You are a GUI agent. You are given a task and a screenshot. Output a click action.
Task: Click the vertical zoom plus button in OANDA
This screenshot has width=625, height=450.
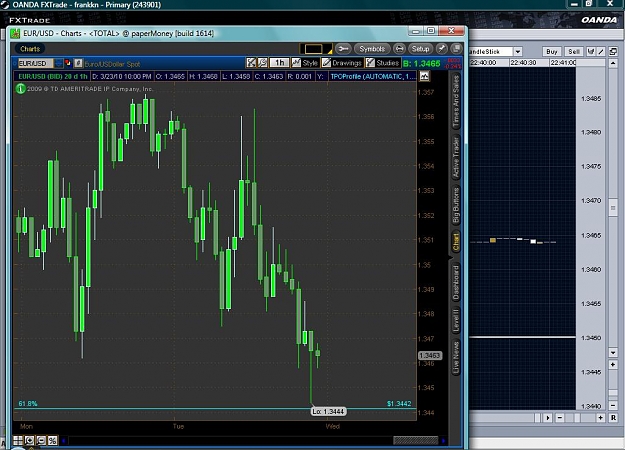pos(613,365)
